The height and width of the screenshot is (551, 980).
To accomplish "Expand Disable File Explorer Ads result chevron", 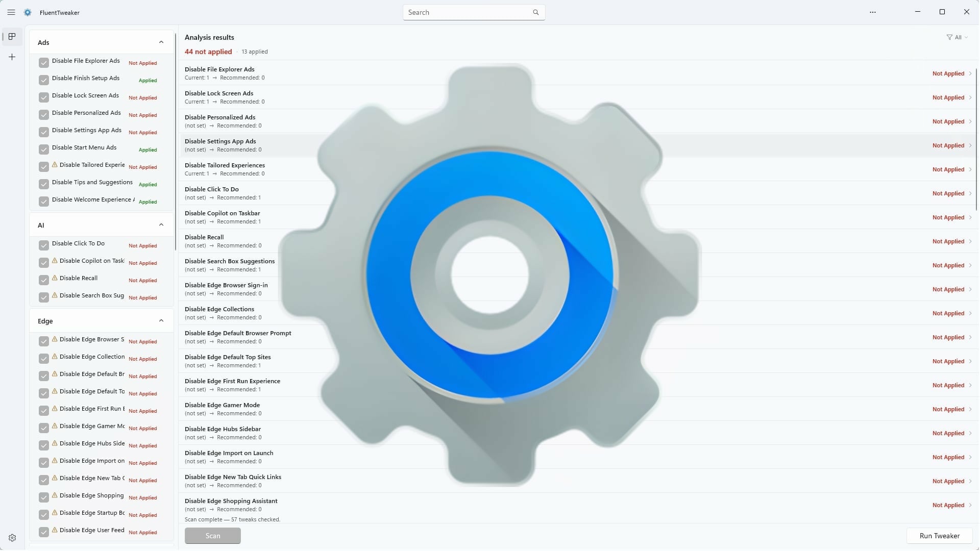I will (970, 73).
